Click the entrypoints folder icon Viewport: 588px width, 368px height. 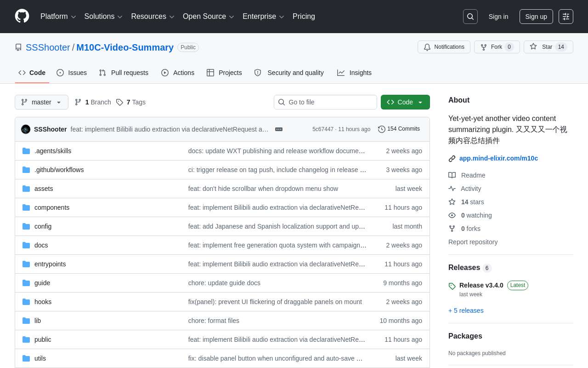click(x=26, y=264)
